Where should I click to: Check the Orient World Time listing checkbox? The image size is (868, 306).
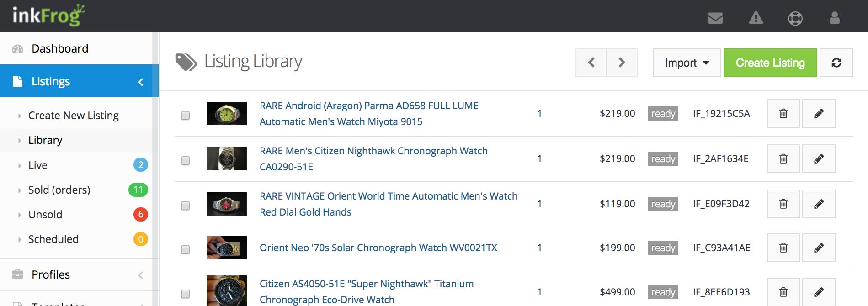185,206
